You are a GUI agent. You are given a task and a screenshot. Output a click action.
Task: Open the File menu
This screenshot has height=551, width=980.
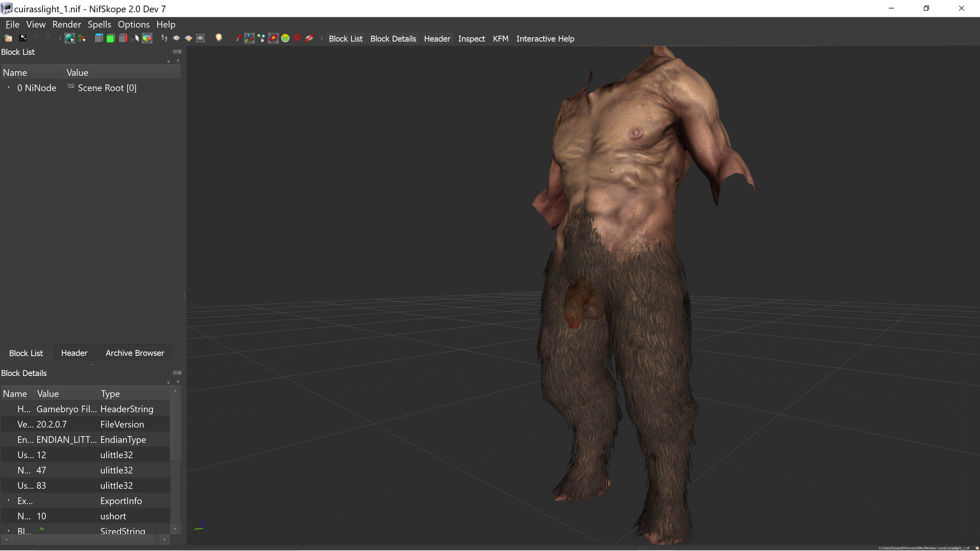coord(12,24)
